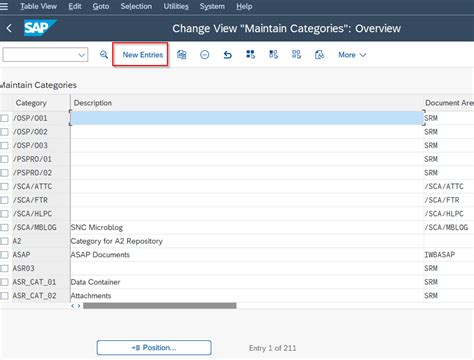Open the Edit menu
474x360 pixels.
coord(75,6)
